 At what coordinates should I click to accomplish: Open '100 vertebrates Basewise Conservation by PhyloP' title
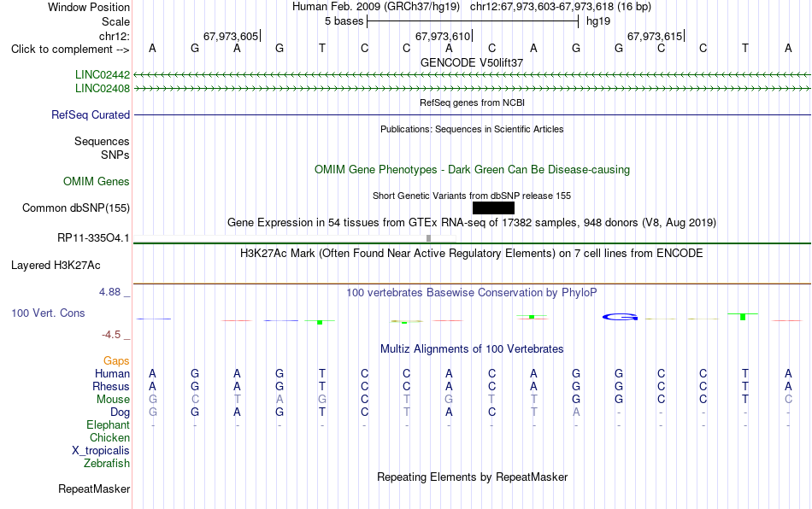coord(472,292)
